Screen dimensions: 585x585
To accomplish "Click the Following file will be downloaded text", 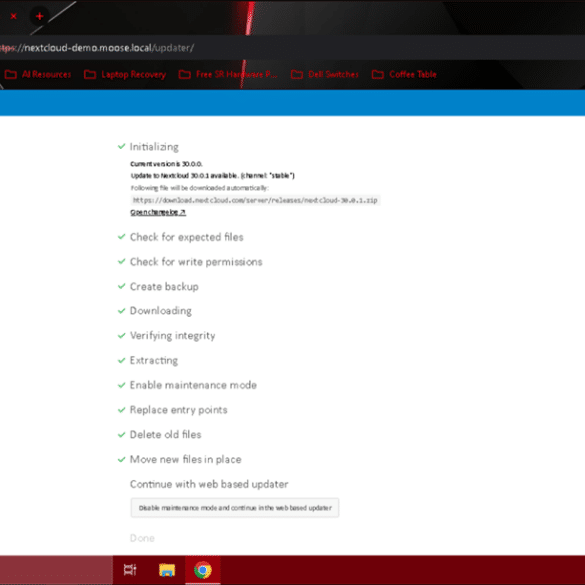I will pyautogui.click(x=200, y=188).
